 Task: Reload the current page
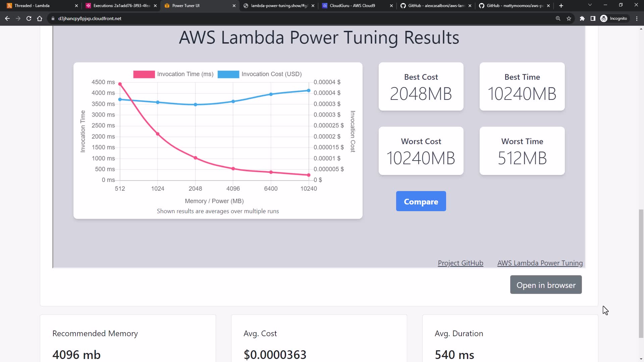coord(29,18)
